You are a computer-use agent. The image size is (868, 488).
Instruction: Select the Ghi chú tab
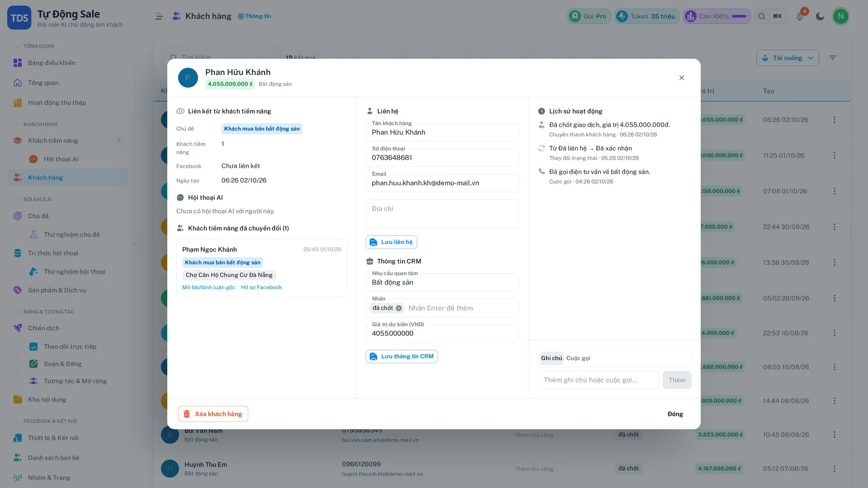552,358
